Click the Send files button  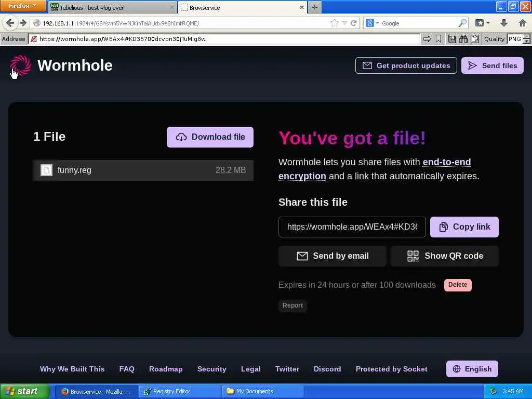(x=493, y=65)
